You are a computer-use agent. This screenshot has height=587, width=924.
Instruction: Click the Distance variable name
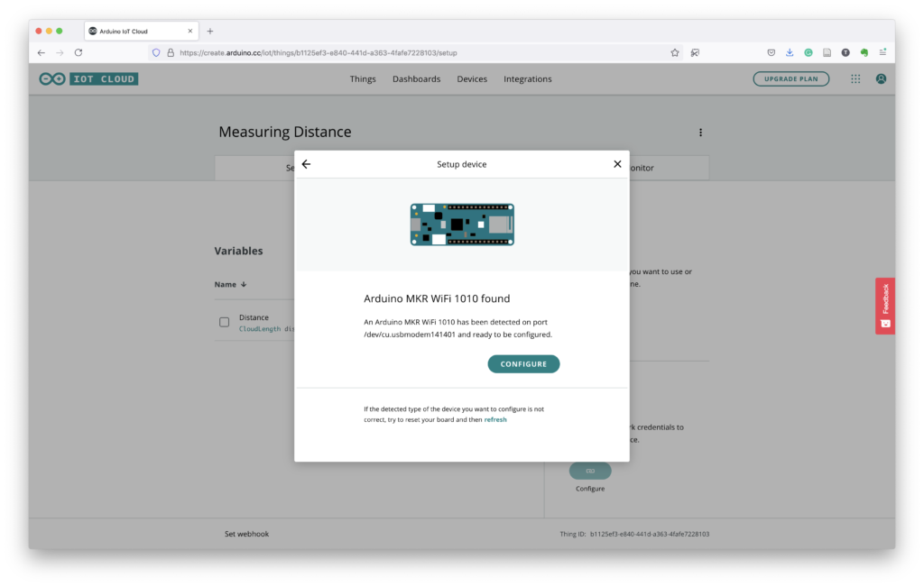(254, 317)
